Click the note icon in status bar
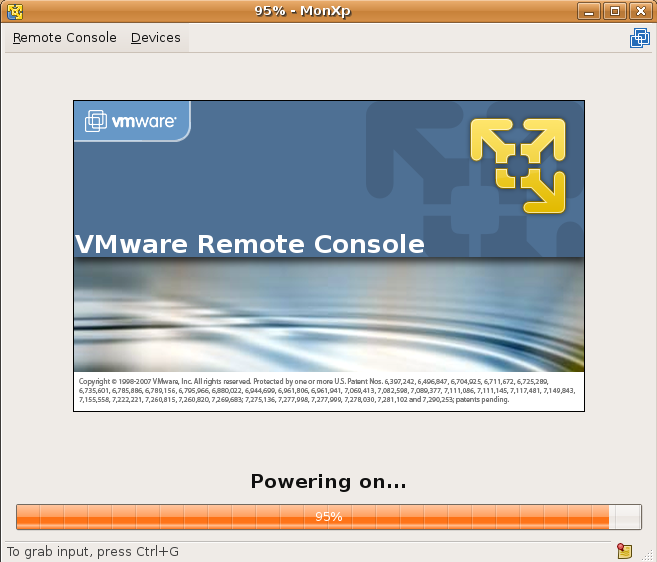 pyautogui.click(x=624, y=551)
